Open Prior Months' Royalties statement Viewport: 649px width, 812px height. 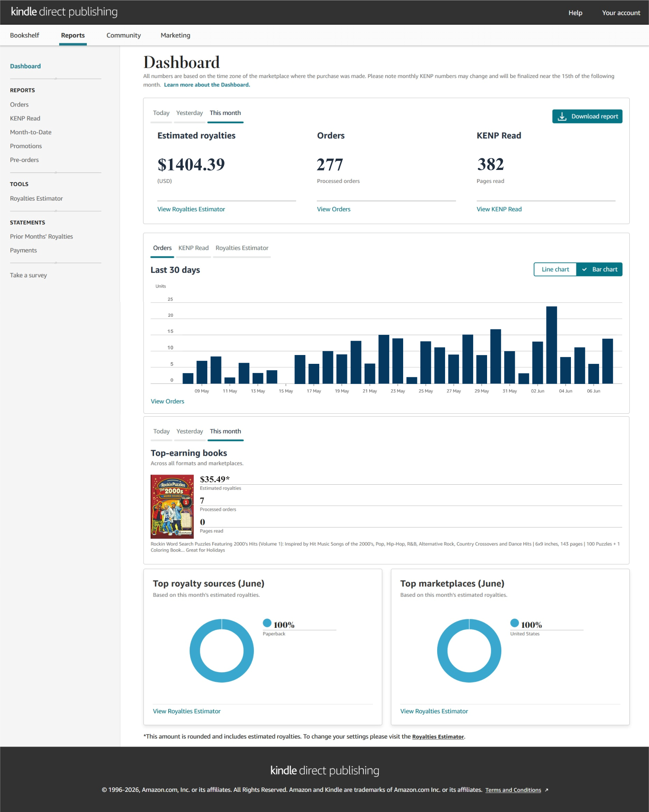[x=42, y=237]
